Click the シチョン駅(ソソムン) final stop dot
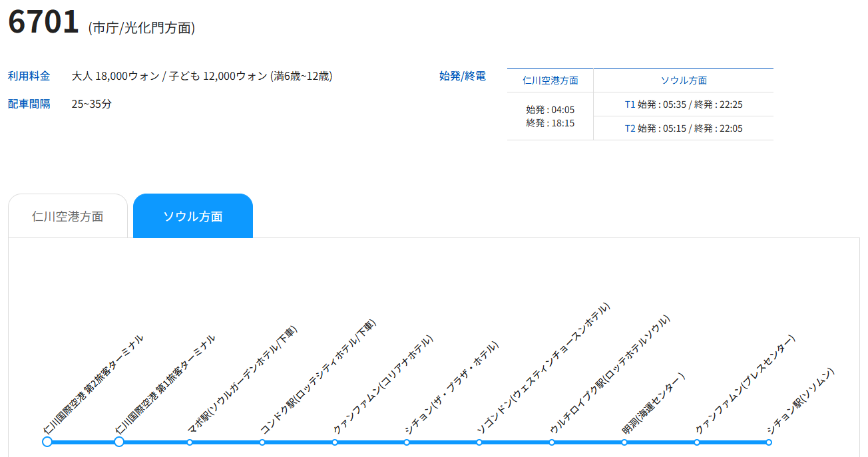The width and height of the screenshot is (868, 457). (x=769, y=442)
